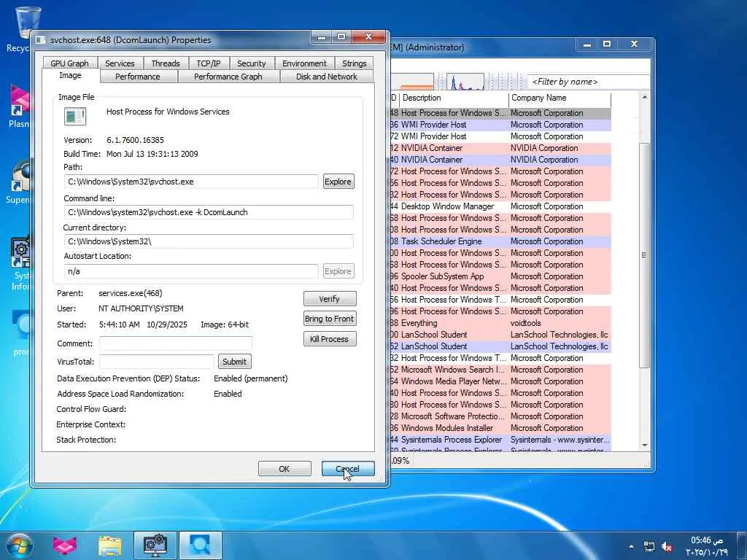747x560 pixels.
Task: Open the Threads tab
Action: tap(166, 63)
